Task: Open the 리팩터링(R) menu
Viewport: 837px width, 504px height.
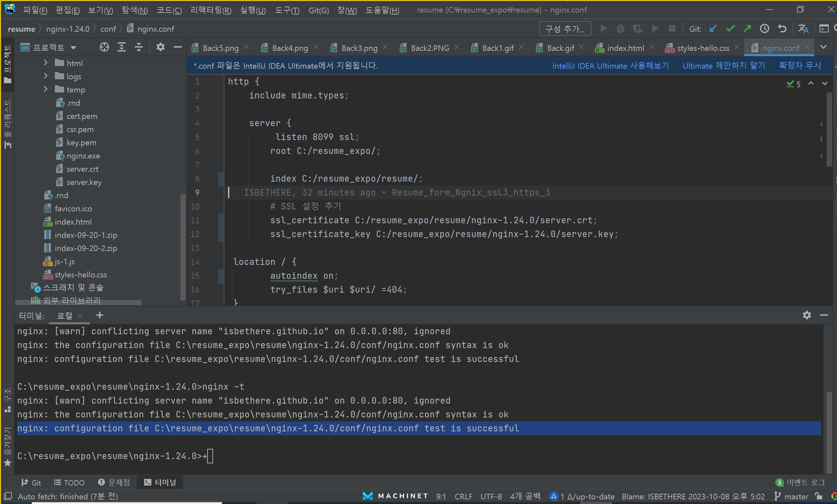Action: click(210, 10)
